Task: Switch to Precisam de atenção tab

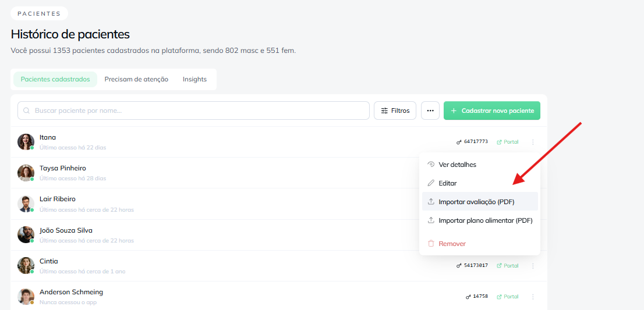Action: tap(136, 79)
